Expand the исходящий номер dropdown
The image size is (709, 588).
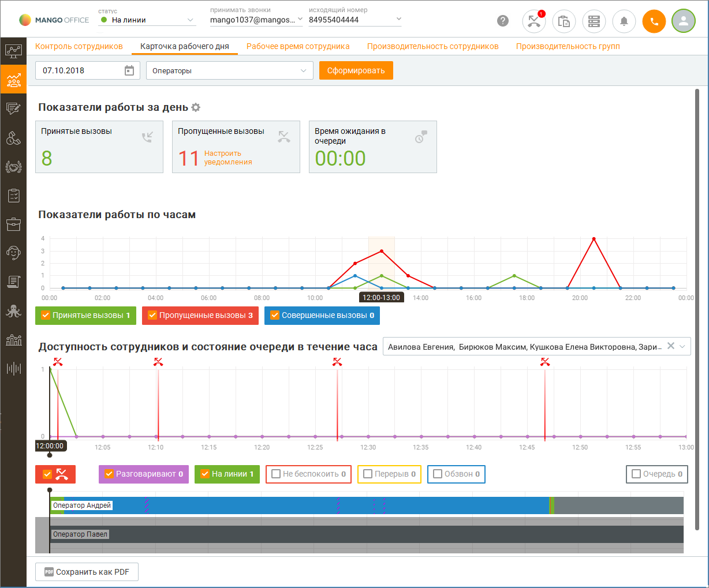coord(355,20)
